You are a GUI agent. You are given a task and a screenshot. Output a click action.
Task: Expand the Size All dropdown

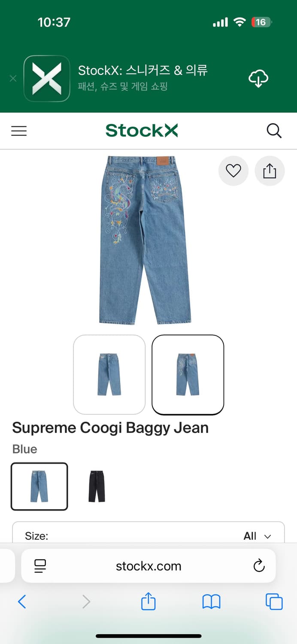tap(148, 536)
